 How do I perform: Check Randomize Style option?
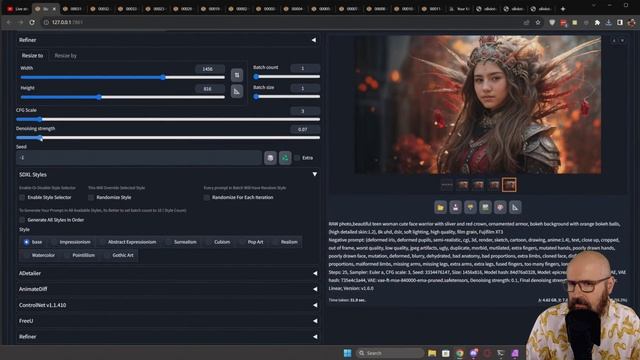(91, 198)
